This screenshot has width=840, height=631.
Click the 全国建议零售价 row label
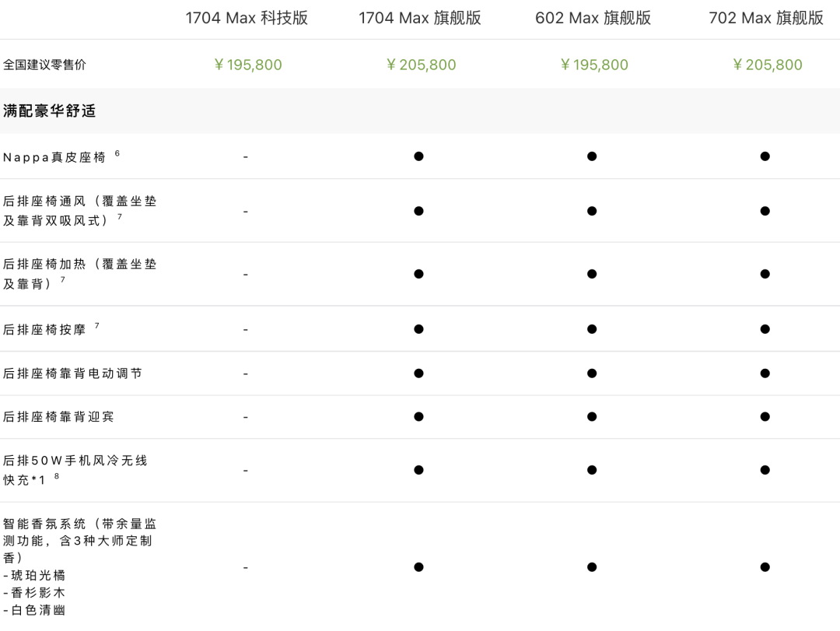tap(45, 65)
